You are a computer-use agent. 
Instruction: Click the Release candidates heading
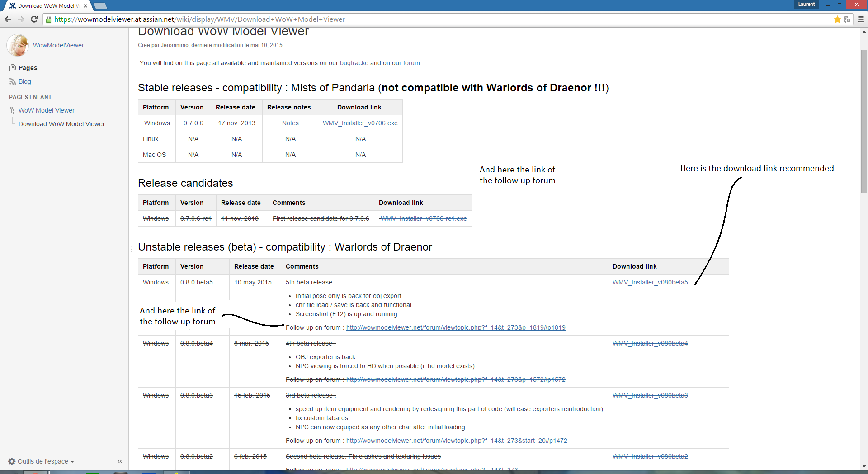pyautogui.click(x=185, y=183)
